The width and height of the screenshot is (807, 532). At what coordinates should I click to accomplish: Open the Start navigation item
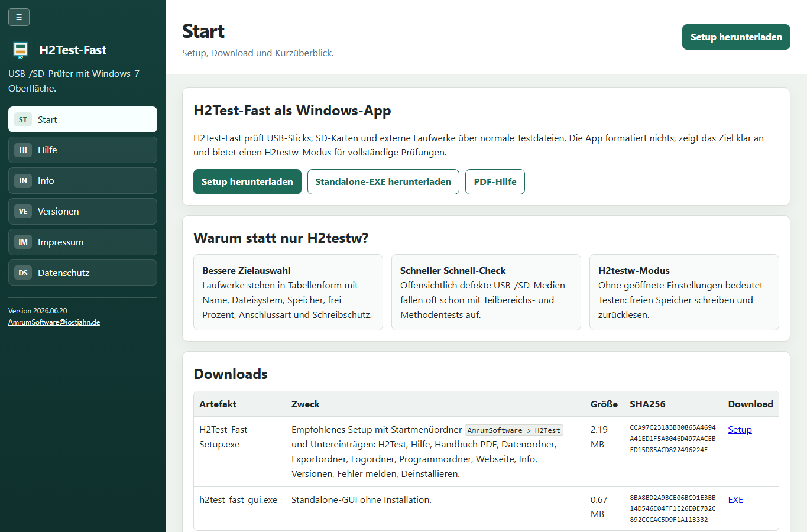click(83, 119)
